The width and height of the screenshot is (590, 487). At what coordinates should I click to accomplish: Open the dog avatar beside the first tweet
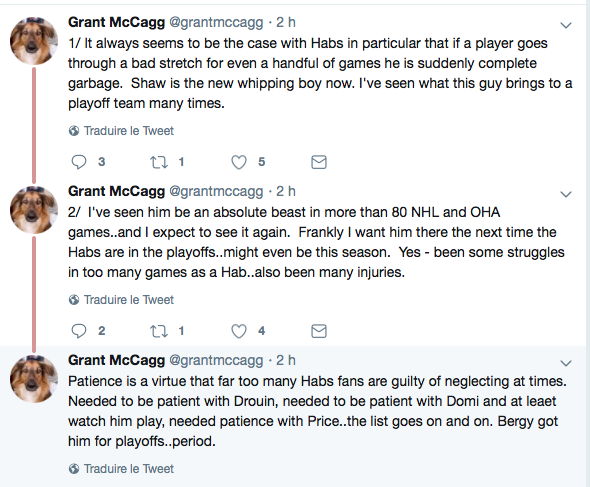(x=34, y=41)
